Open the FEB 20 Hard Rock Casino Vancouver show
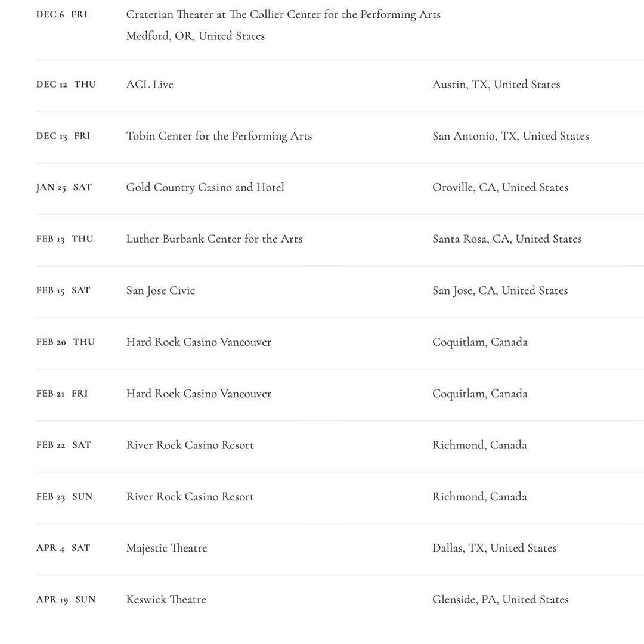This screenshot has width=644, height=644. point(199,342)
